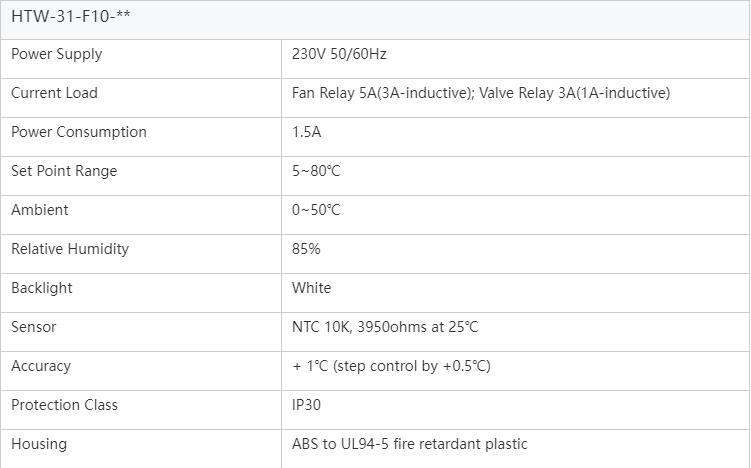Click the 1.5A value cell
The image size is (751, 468).
(x=306, y=132)
